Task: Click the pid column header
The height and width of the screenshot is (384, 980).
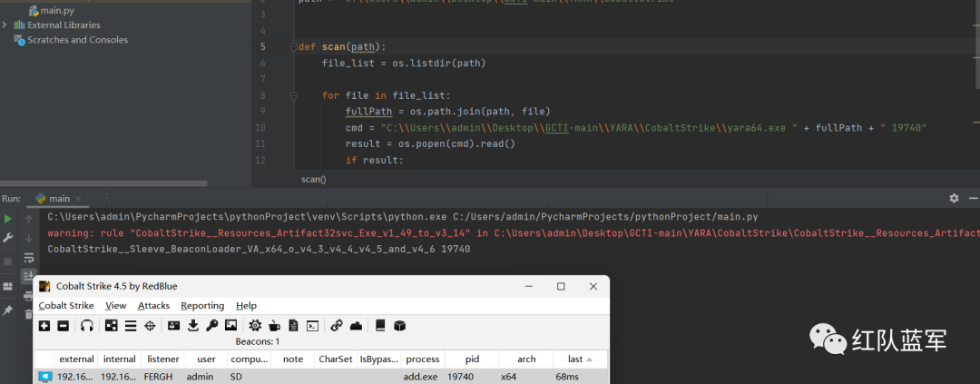Action: pos(472,359)
